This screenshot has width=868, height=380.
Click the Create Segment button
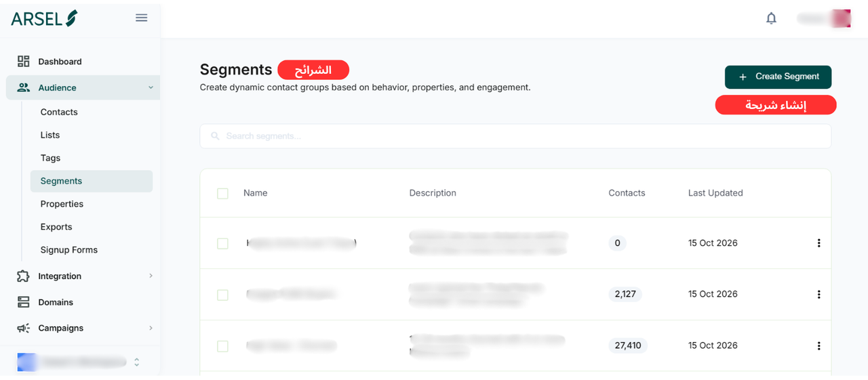point(778,77)
